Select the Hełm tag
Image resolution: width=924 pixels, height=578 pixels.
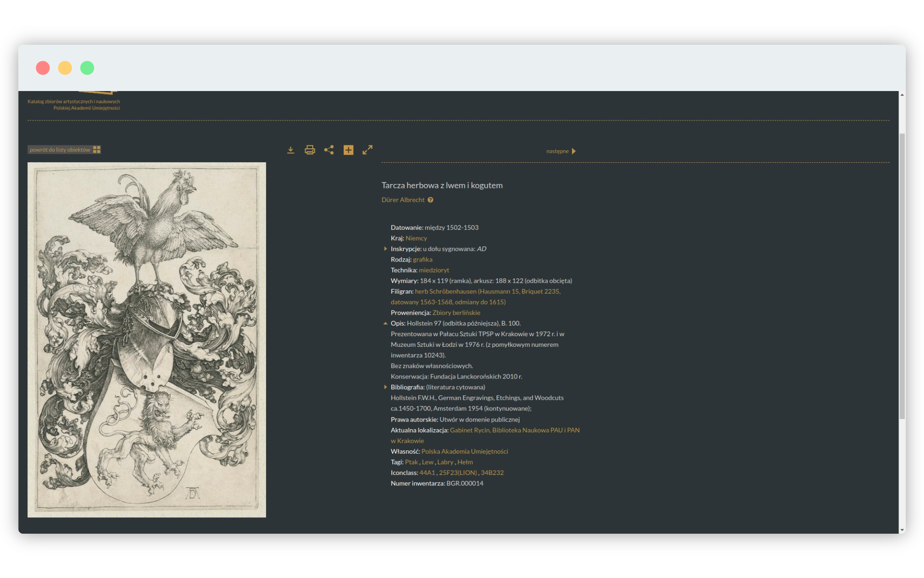pos(465,462)
